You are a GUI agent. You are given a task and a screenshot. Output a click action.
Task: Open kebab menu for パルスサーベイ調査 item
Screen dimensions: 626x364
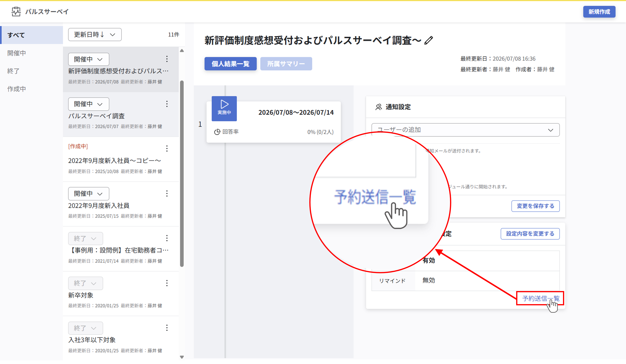coord(167,104)
